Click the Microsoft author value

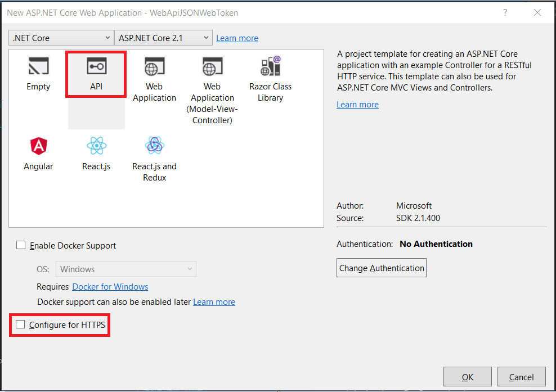click(414, 206)
